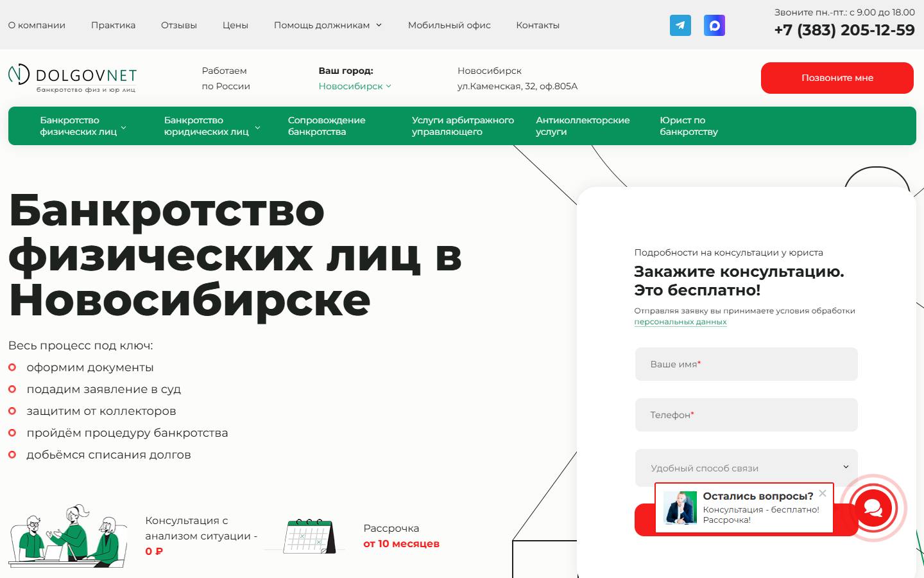Click the consultant photo in the popup

[x=680, y=508]
